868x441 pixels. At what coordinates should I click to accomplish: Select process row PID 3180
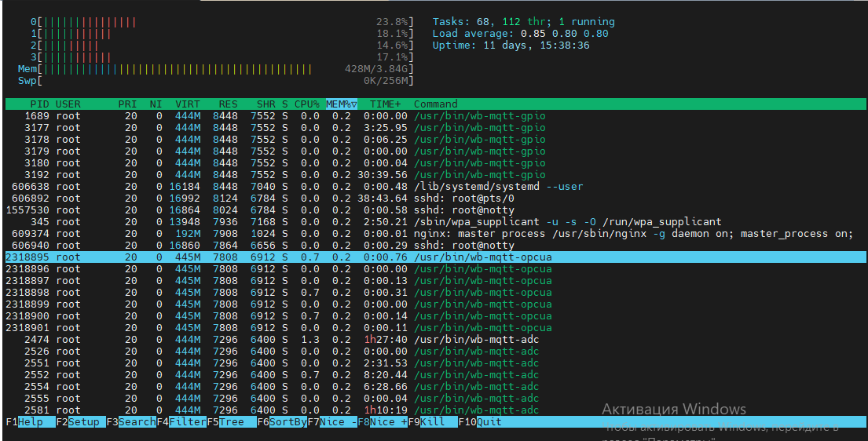point(436,162)
